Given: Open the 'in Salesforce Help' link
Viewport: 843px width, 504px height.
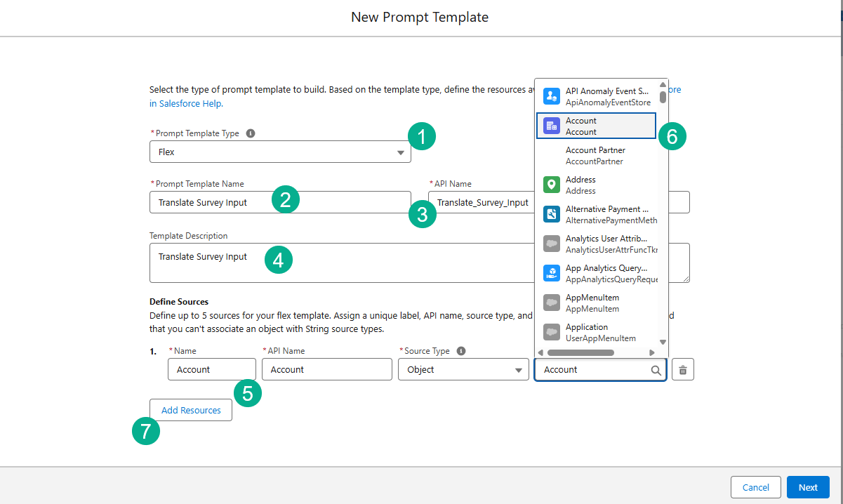Looking at the screenshot, I should tap(186, 103).
